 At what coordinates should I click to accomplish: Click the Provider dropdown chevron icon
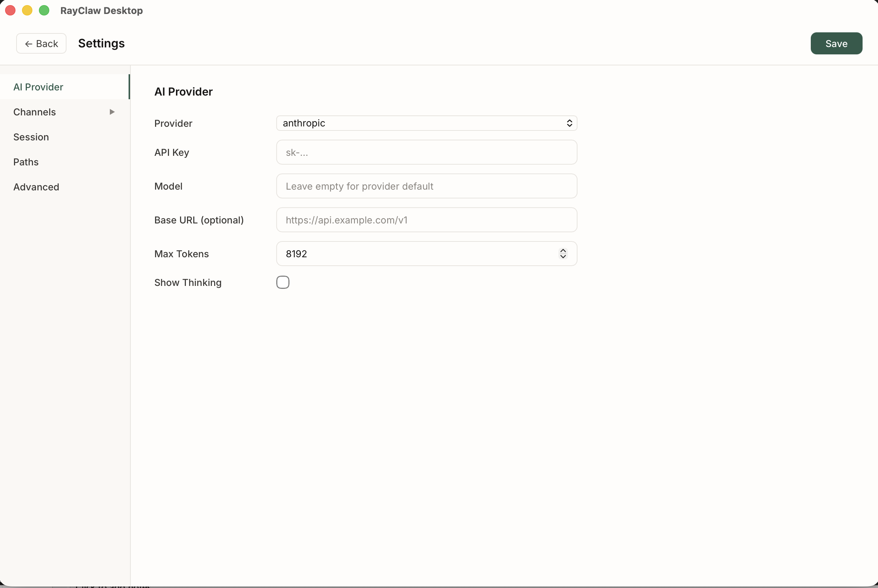pyautogui.click(x=569, y=123)
